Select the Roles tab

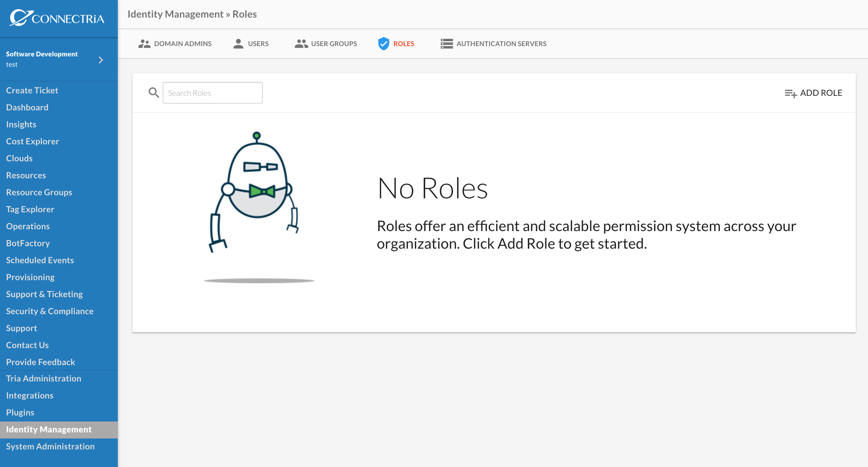click(x=396, y=44)
